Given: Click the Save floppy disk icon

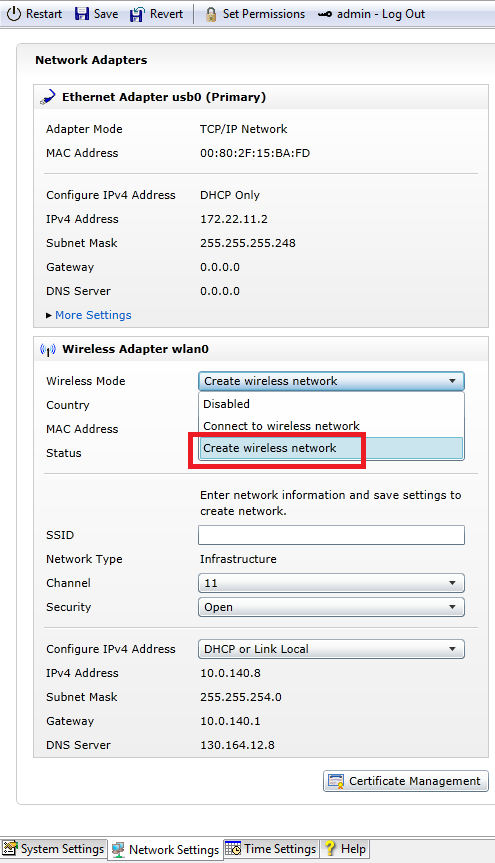Looking at the screenshot, I should point(82,14).
